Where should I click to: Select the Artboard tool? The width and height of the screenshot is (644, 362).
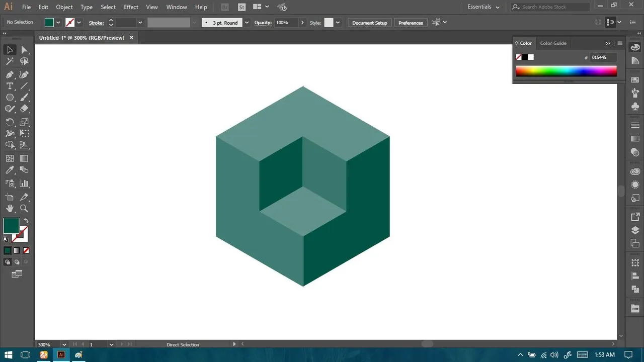click(10, 197)
